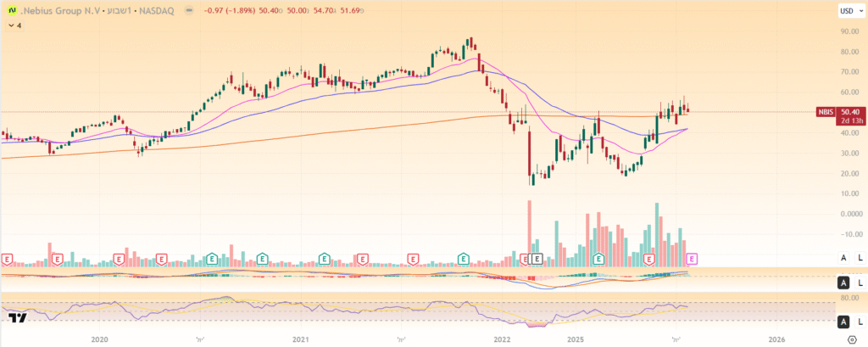Click the gray E earnings marker
This screenshot has height=347, width=868.
pos(536,258)
